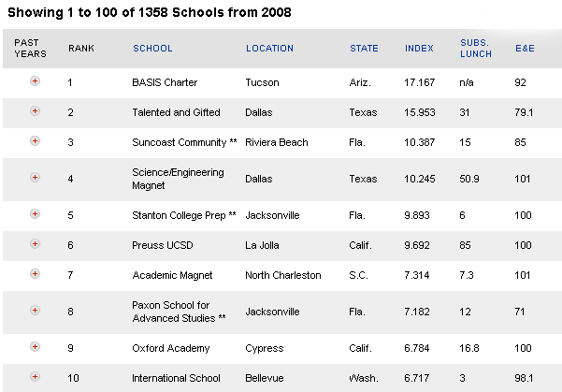Expand past years for International School
Viewport: 562px width, 392px height.
[35, 377]
